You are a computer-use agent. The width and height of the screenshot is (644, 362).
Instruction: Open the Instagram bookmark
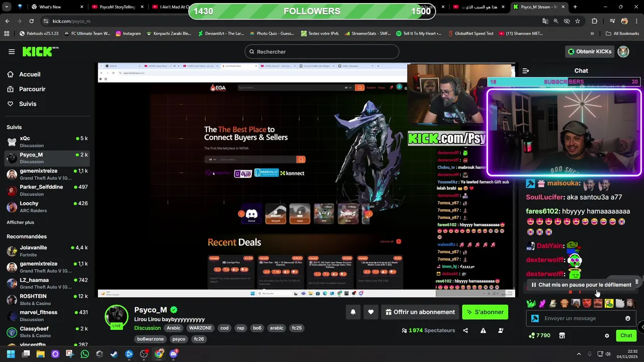[128, 34]
